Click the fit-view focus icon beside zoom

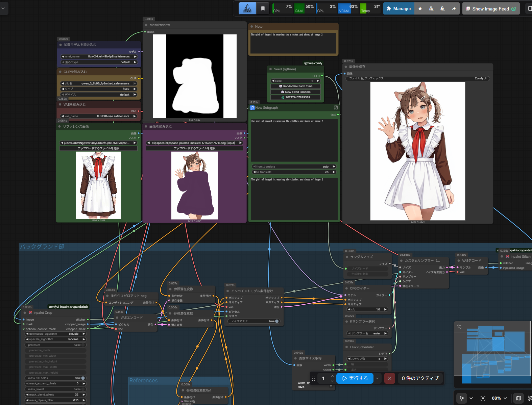click(483, 398)
